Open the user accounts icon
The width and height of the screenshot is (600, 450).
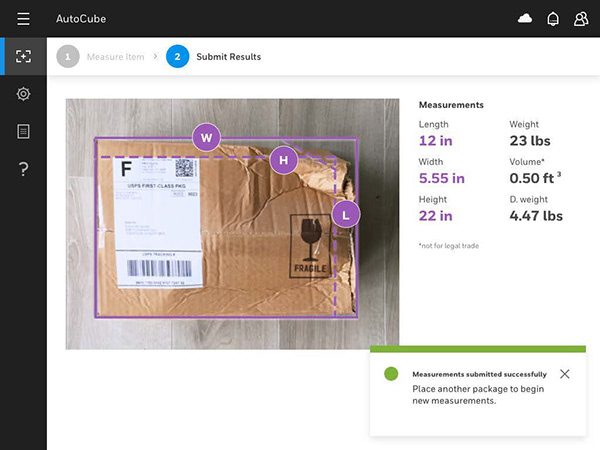[581, 19]
